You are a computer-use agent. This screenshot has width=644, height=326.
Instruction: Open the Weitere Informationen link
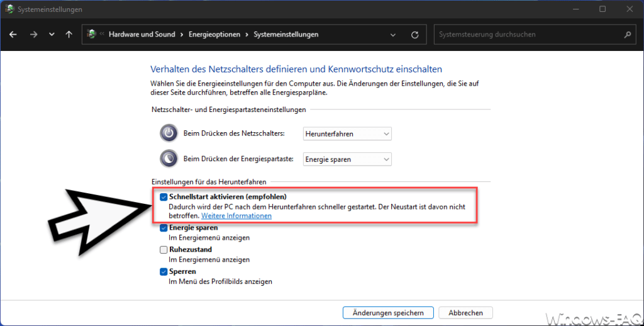tap(236, 216)
